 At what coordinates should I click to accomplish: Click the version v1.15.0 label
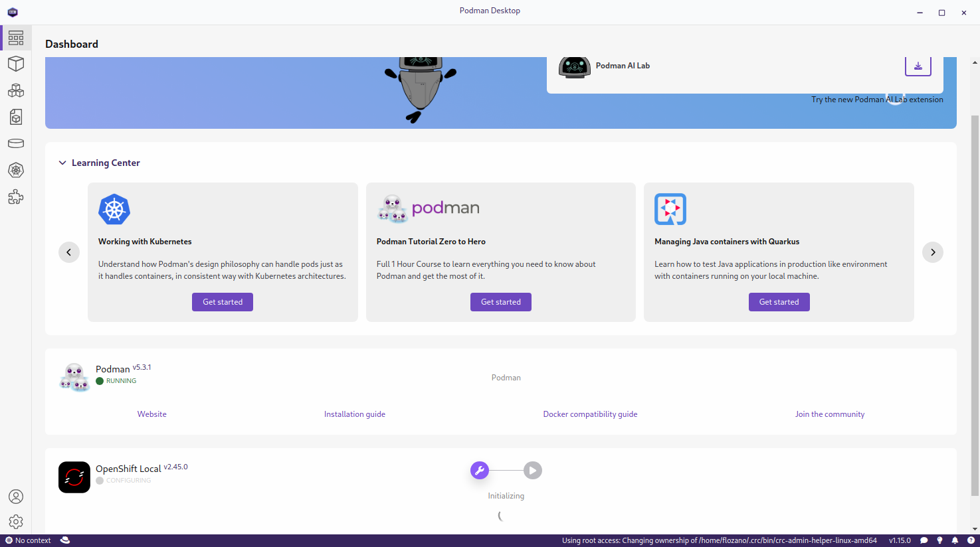900,540
